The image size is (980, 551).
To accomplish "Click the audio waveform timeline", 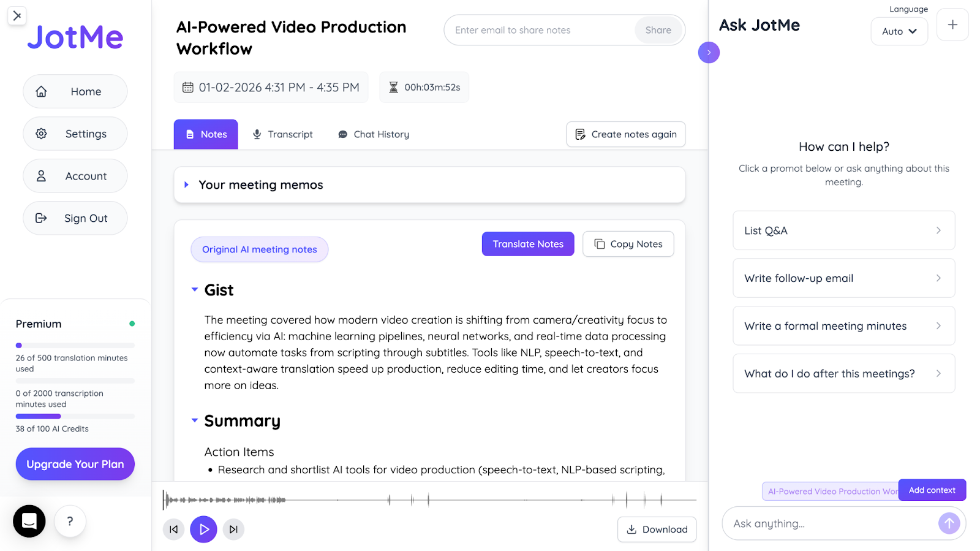I will [429, 500].
